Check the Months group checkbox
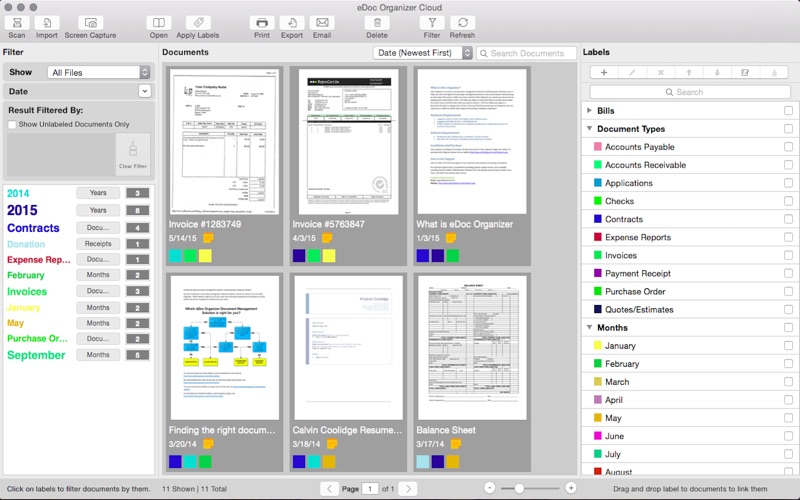The image size is (800, 500). (x=788, y=328)
